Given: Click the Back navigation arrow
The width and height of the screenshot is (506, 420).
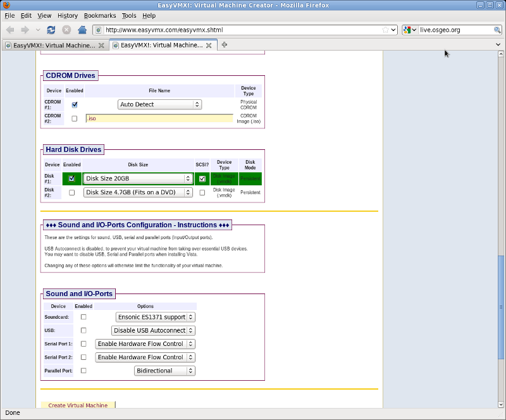Looking at the screenshot, I should tap(10, 30).
